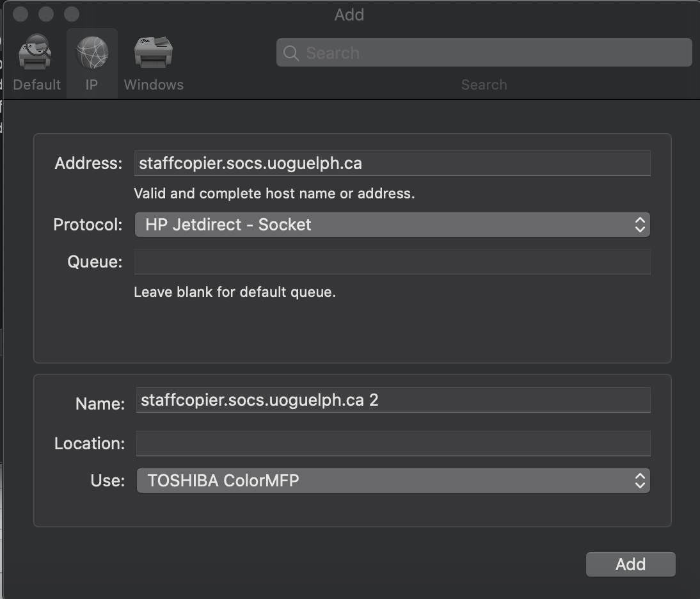Click the Use dropdown chevron arrows
Image resolution: width=700 pixels, height=599 pixels.
coord(639,481)
